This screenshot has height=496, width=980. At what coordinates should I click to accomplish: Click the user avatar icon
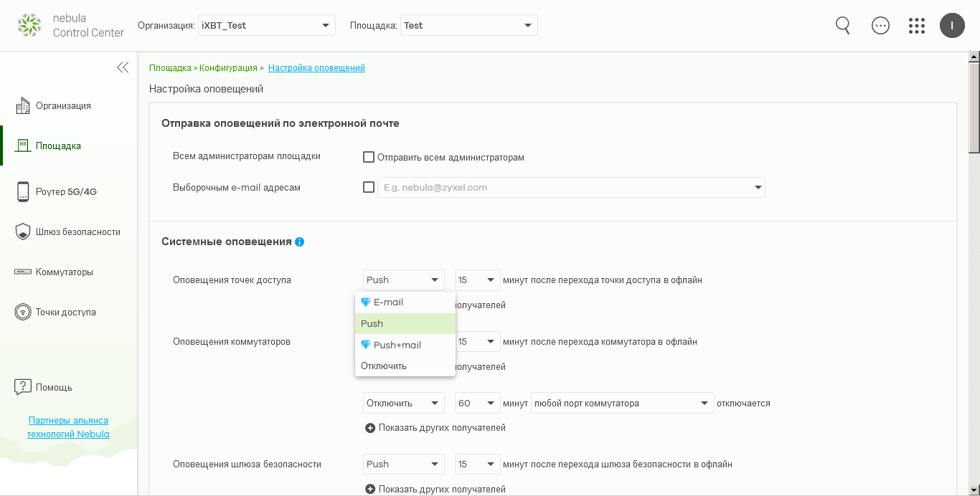coord(952,26)
